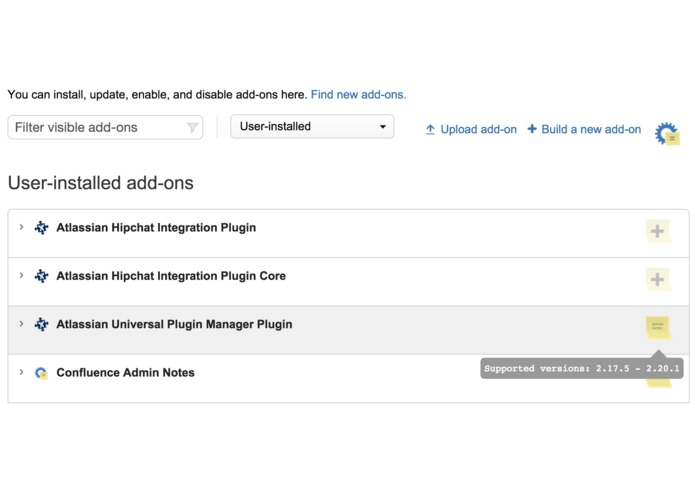Expand Atlassian Hipchat Integration Plugin Core row
Viewport: 695px width, 494px height.
(21, 276)
